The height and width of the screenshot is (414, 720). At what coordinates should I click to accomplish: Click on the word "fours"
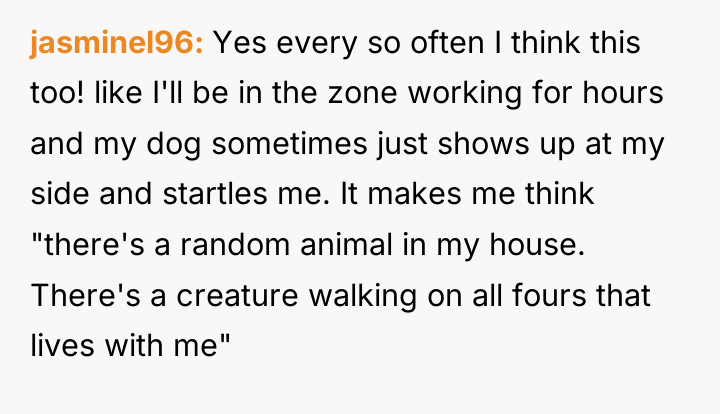point(549,295)
